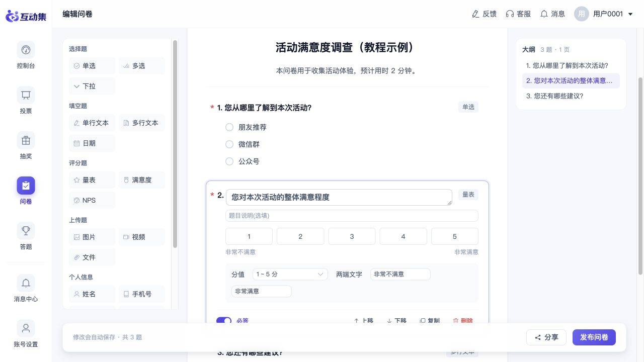
Task: Add a 多选 question type
Action: click(x=142, y=66)
